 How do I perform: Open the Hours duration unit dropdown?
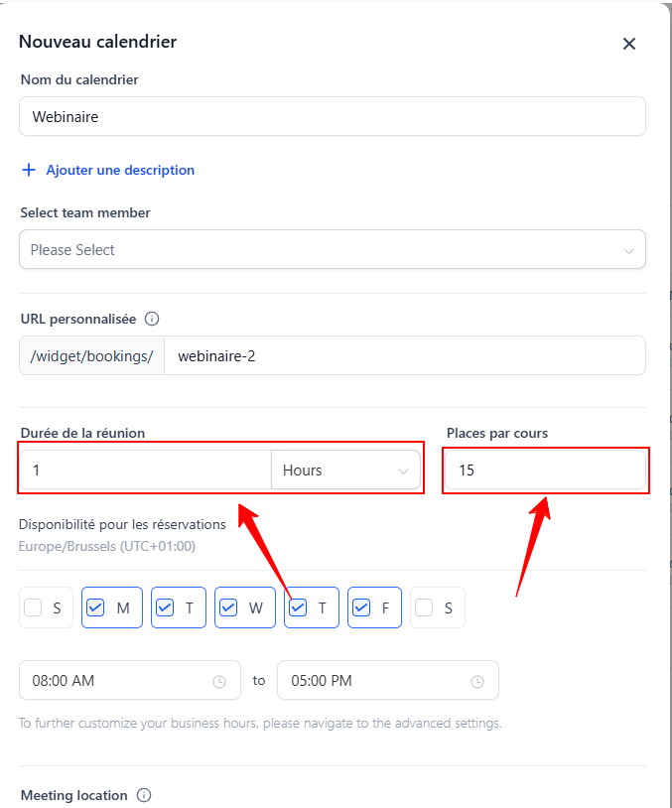pyautogui.click(x=345, y=470)
